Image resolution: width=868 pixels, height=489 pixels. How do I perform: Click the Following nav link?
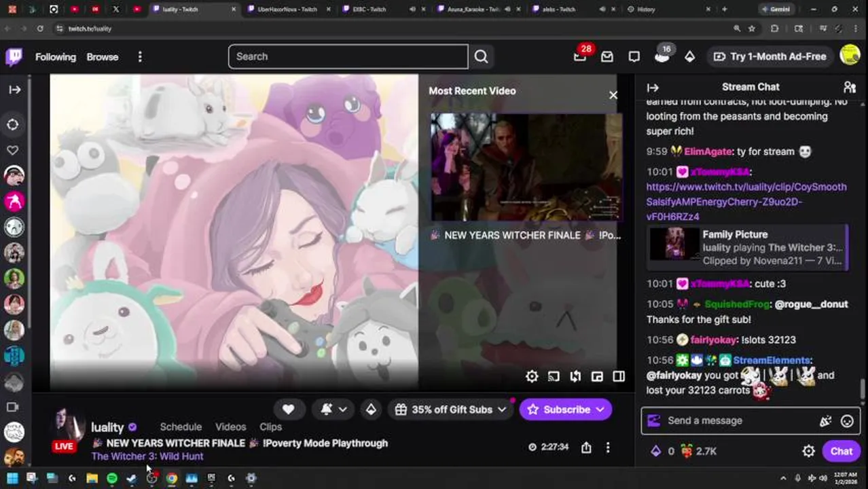pyautogui.click(x=56, y=57)
